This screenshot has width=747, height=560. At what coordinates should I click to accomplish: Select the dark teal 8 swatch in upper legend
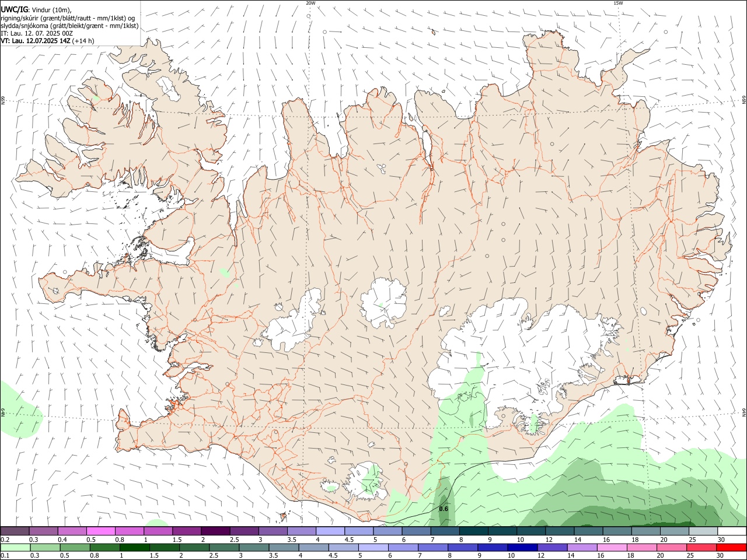point(473,531)
